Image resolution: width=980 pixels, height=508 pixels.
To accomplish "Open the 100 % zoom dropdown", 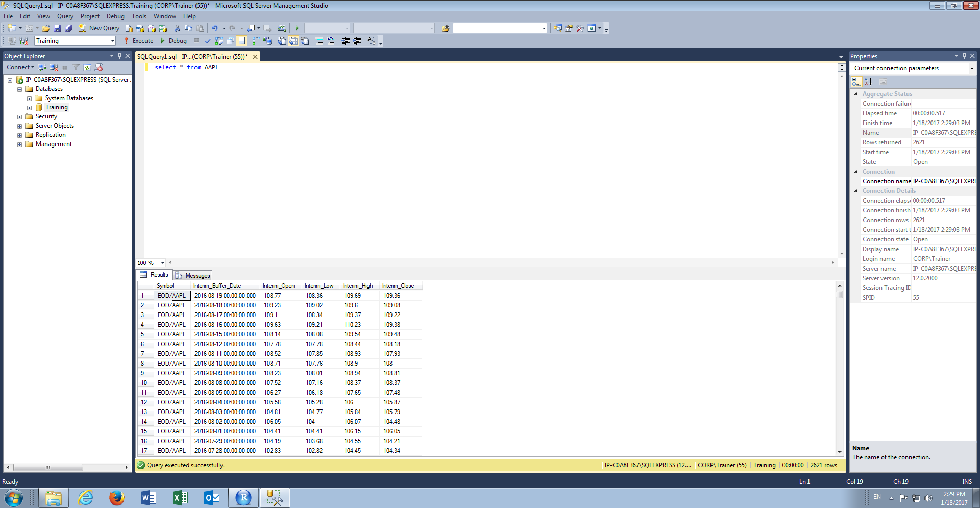I will point(163,263).
